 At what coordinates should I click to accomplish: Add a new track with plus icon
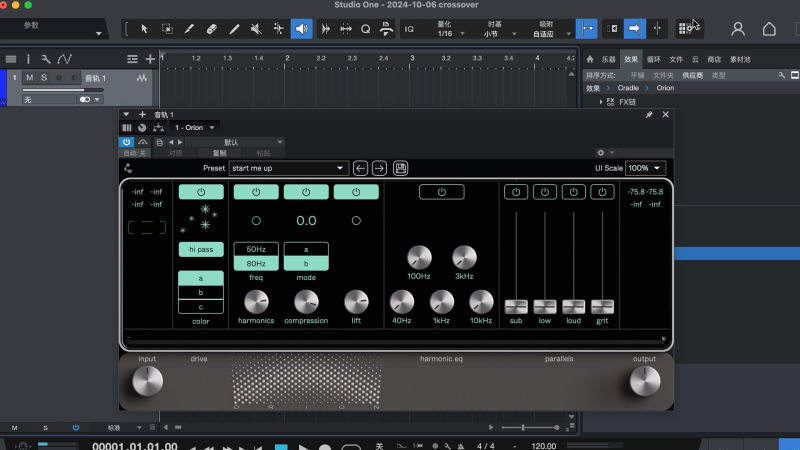pyautogui.click(x=150, y=59)
